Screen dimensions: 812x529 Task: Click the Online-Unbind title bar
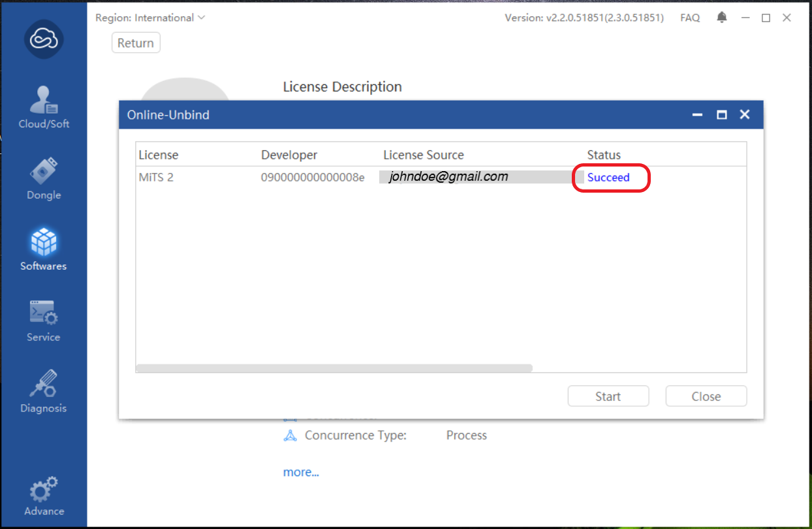tap(326, 114)
